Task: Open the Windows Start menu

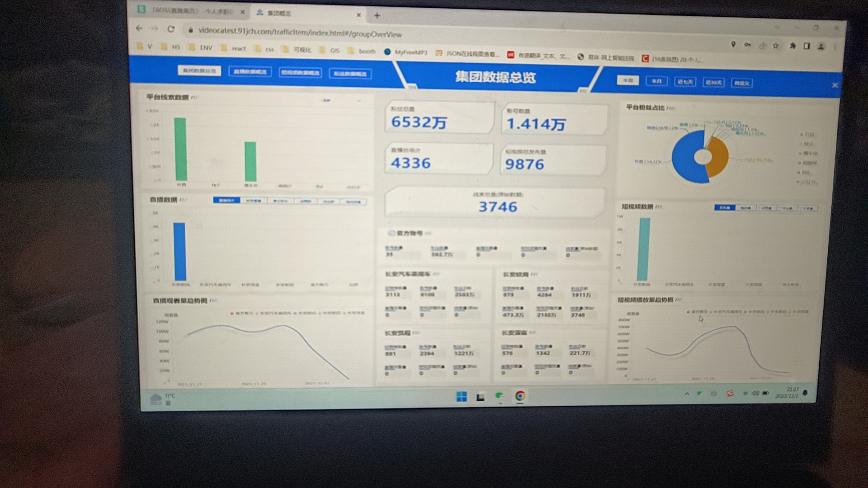Action: pyautogui.click(x=461, y=396)
